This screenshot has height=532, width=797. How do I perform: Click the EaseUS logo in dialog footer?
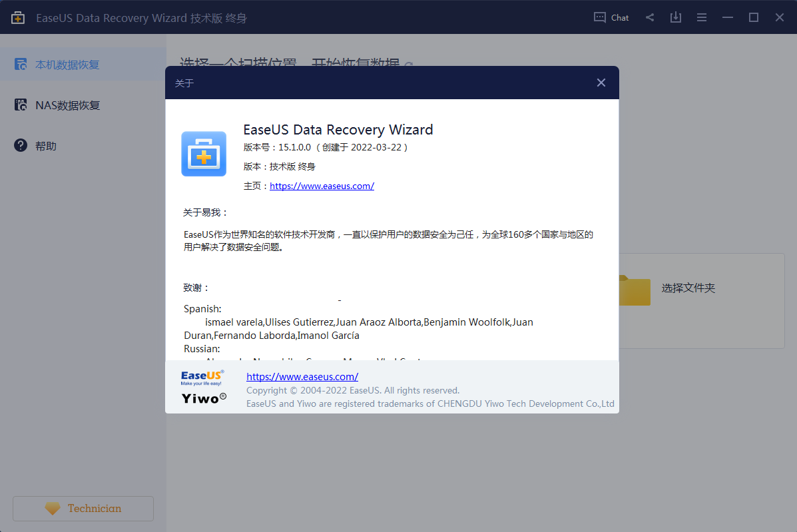[x=202, y=378]
